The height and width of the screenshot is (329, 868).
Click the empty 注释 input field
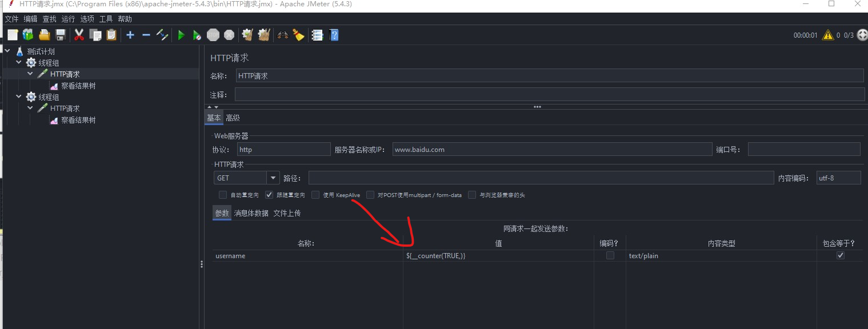click(x=549, y=94)
